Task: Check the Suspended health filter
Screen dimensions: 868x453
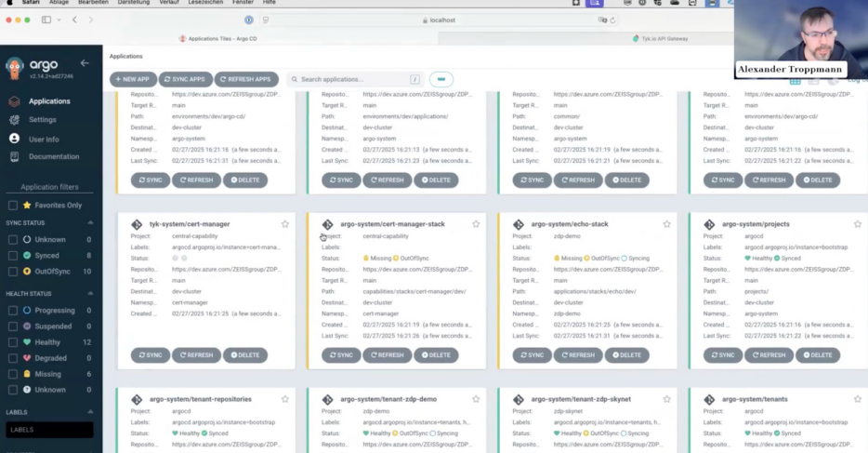Action: (13, 326)
